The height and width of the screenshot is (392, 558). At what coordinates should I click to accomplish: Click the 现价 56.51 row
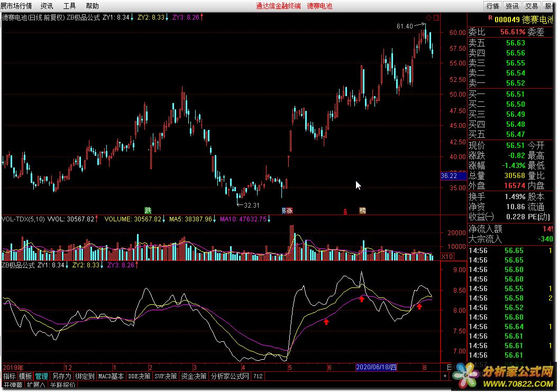click(497, 145)
